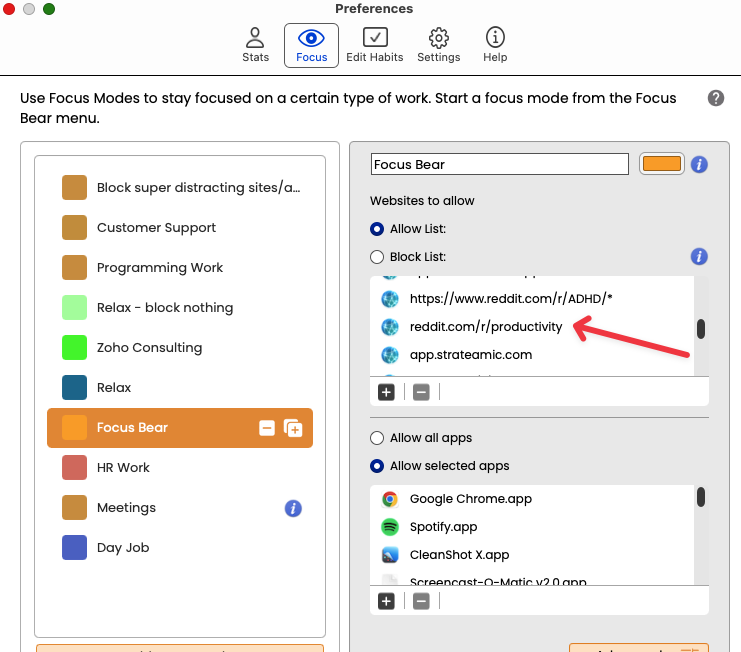
Task: Select the dark blue Relax focus mode
Action: click(x=180, y=387)
